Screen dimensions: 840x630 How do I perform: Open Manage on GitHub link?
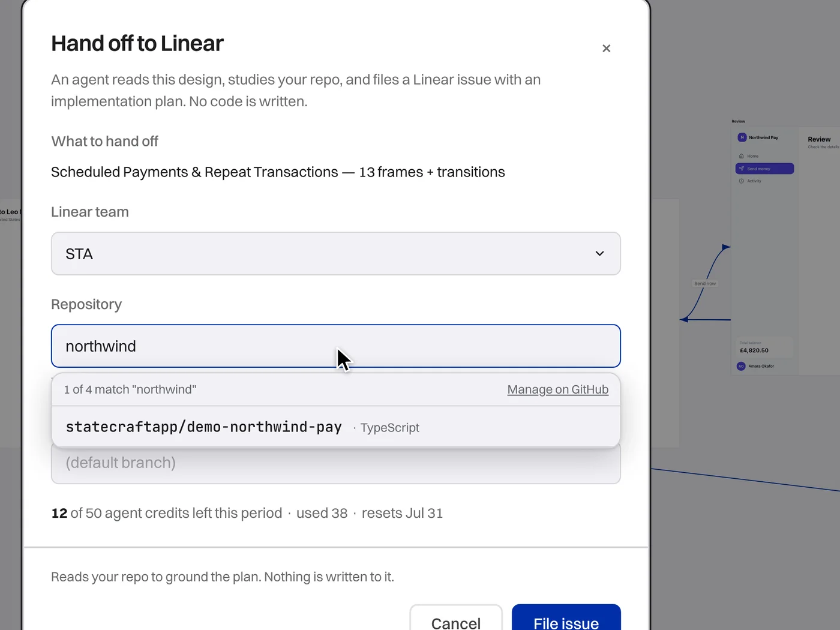(558, 389)
